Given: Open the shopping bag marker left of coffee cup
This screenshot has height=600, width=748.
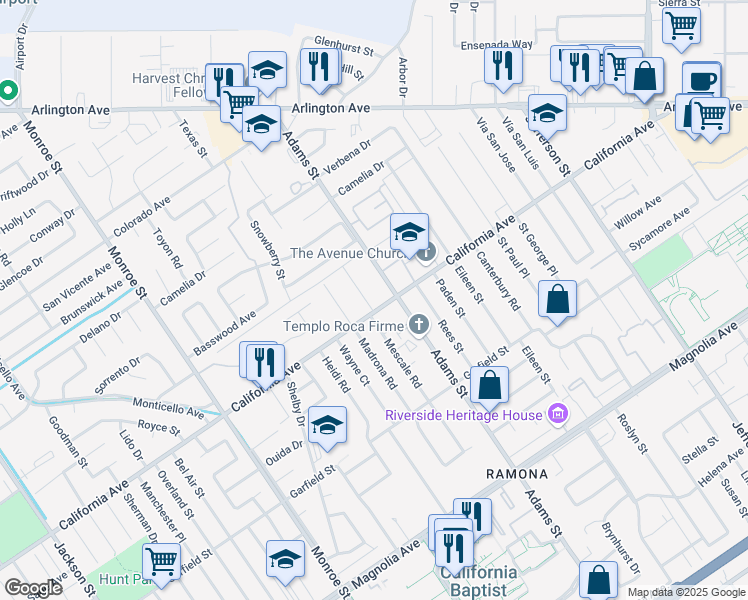Looking at the screenshot, I should click(644, 77).
